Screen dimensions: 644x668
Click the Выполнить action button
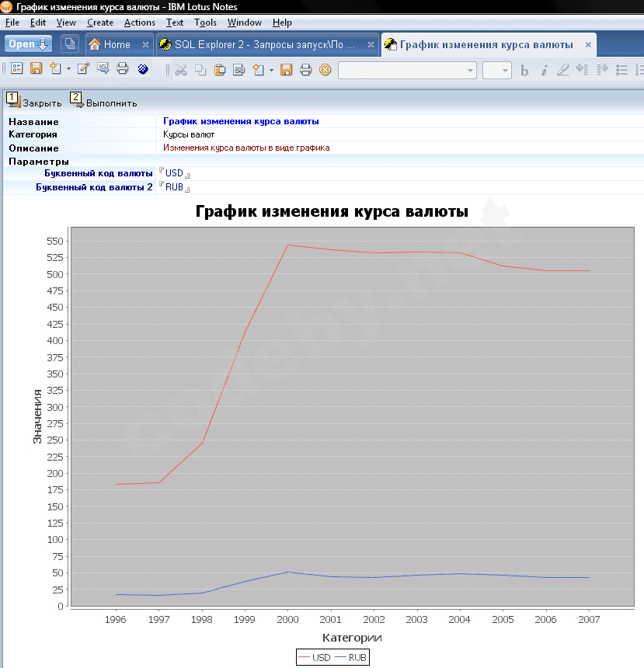click(x=104, y=102)
